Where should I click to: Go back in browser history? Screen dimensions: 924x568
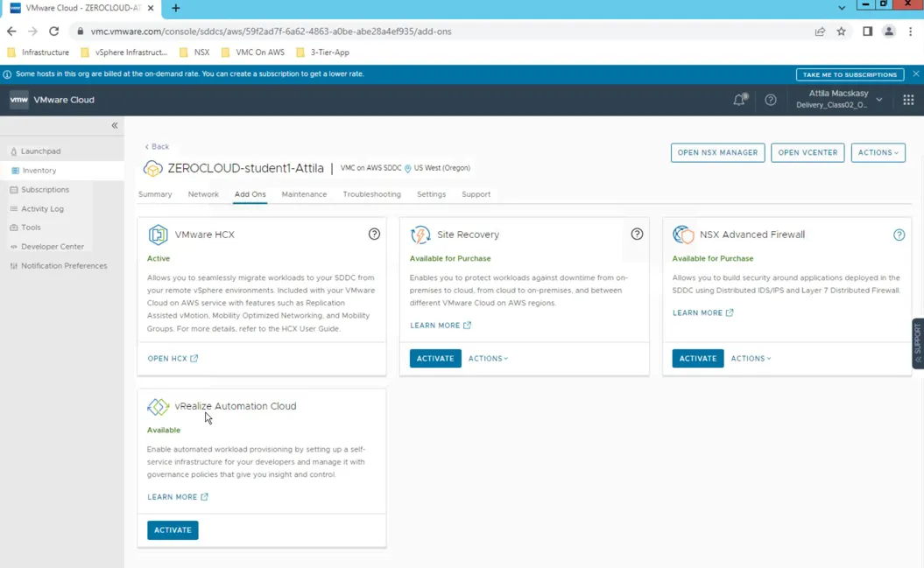(x=11, y=32)
